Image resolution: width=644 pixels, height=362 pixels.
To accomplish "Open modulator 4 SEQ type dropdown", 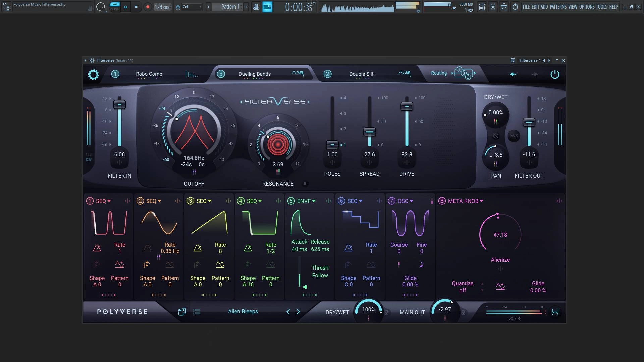I will (254, 201).
